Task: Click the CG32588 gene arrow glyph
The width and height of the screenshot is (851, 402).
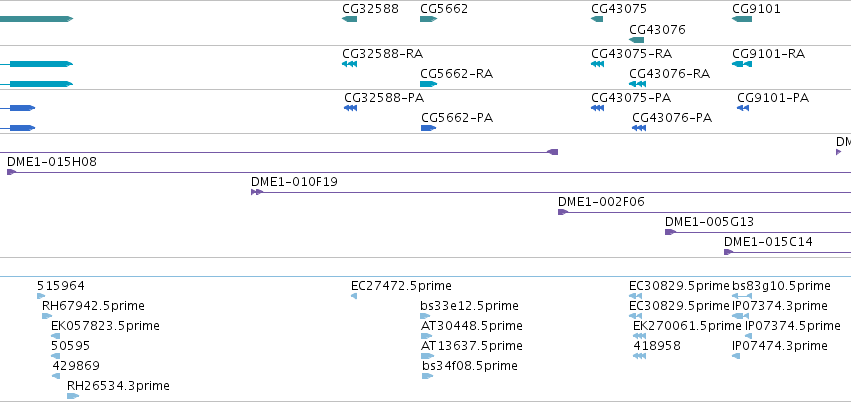Action: (350, 19)
